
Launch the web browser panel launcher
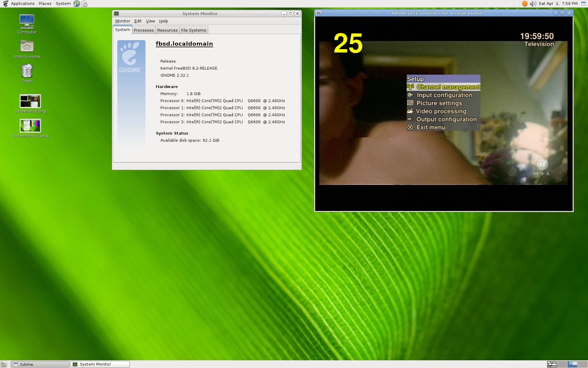point(77,4)
